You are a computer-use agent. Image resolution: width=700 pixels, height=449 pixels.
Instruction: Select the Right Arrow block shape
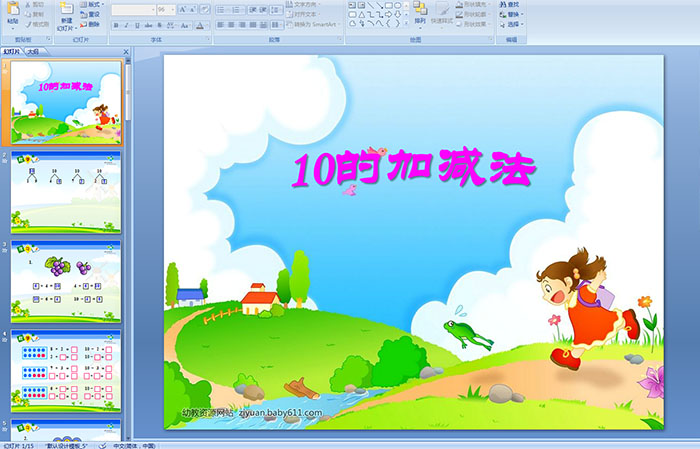pyautogui.click(x=389, y=15)
